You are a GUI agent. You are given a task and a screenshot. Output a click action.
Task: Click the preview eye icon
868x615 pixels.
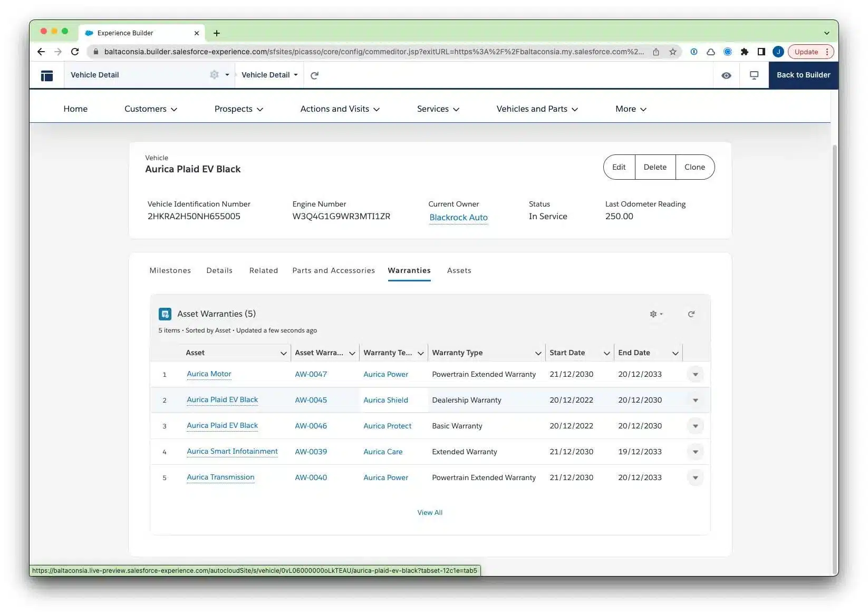click(x=726, y=75)
